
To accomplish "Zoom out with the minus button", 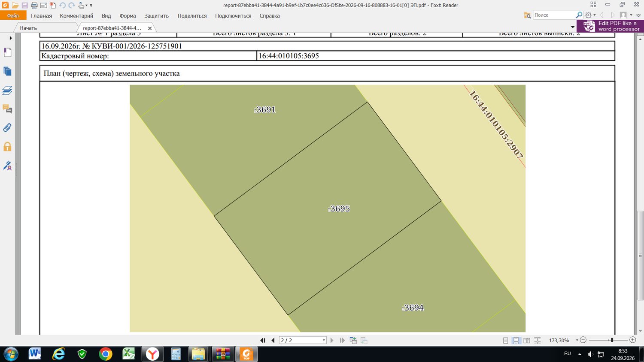I will 583,340.
